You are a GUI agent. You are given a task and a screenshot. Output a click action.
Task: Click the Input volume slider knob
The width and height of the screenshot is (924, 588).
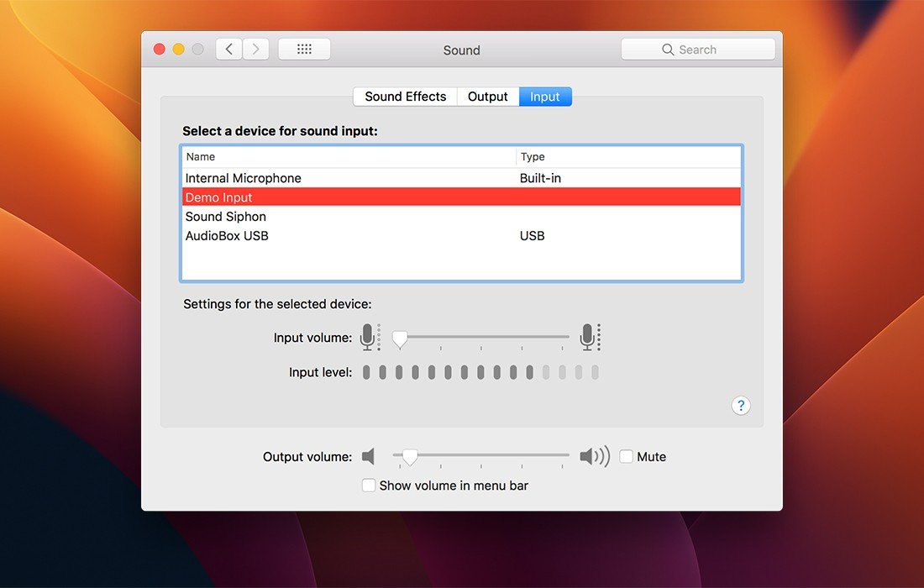tap(401, 339)
